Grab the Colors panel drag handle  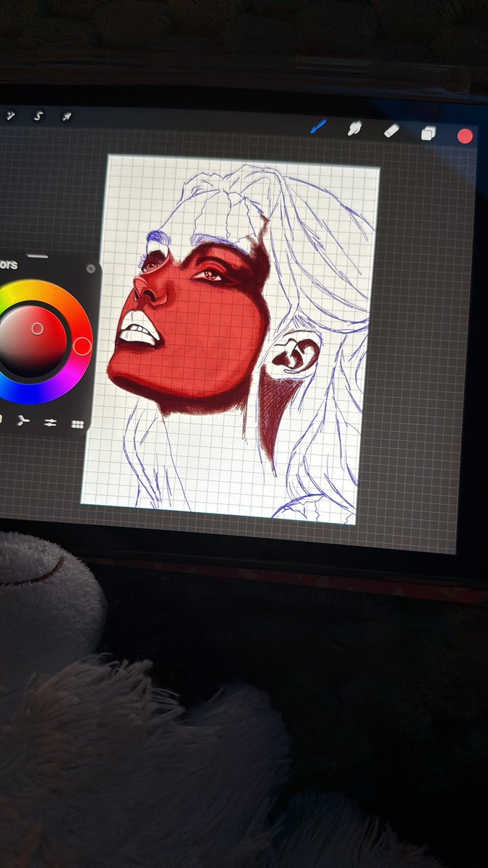click(x=38, y=255)
